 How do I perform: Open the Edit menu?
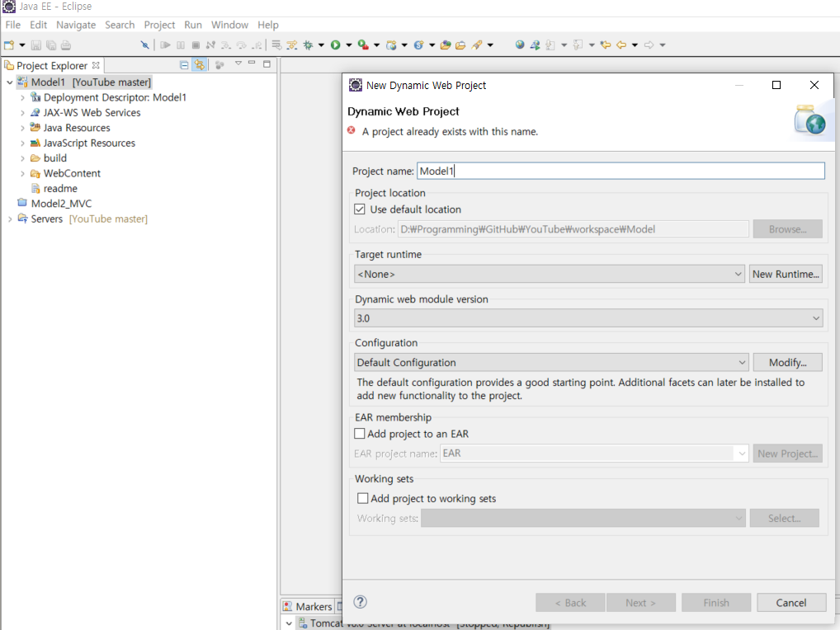click(x=38, y=26)
